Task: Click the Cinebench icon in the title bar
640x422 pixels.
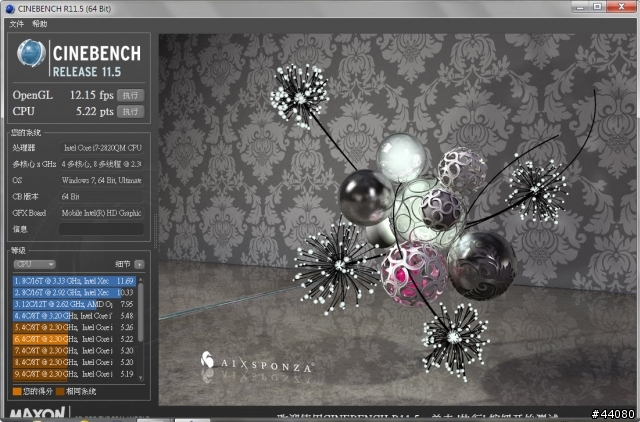Action: coord(10,9)
